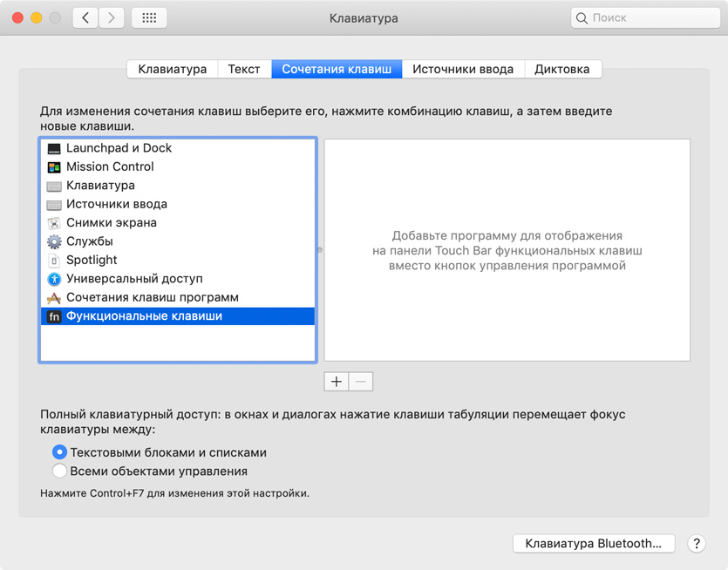728x570 pixels.
Task: Switch to Источники ввода tab
Action: pos(463,70)
